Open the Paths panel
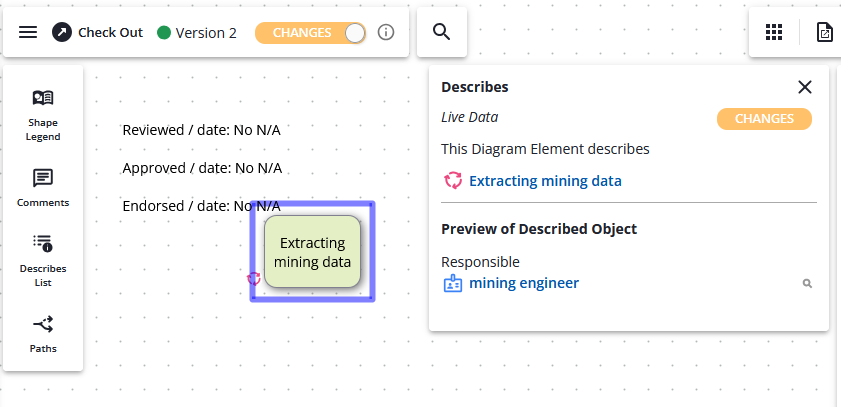The image size is (841, 407). click(43, 333)
